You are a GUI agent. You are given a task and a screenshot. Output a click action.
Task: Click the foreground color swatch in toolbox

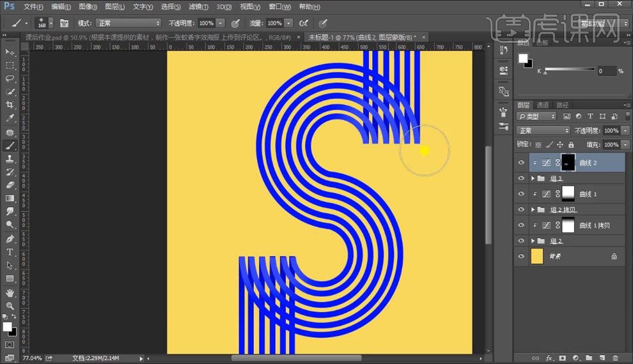pyautogui.click(x=7, y=327)
